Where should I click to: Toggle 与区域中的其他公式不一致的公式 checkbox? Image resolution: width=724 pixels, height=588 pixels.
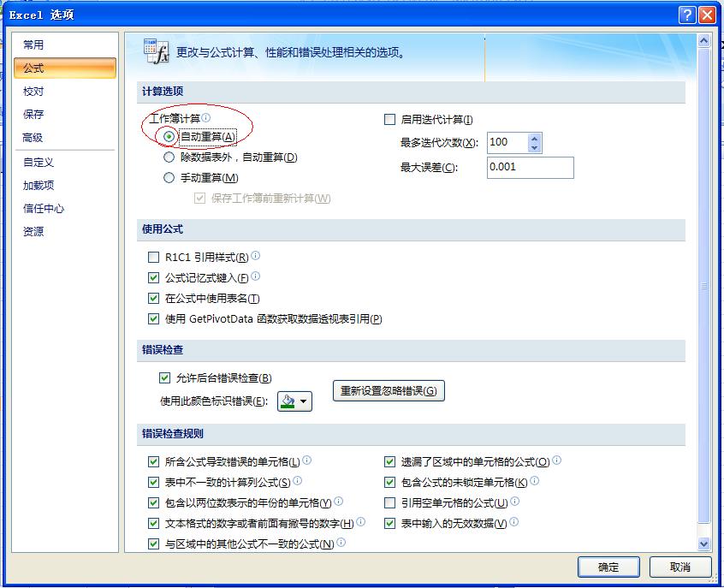(x=153, y=543)
